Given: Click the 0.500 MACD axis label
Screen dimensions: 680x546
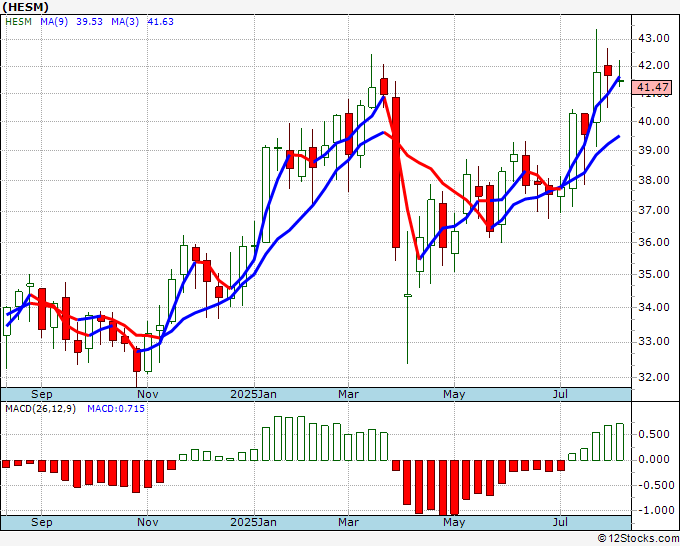Looking at the screenshot, I should click(x=656, y=435).
